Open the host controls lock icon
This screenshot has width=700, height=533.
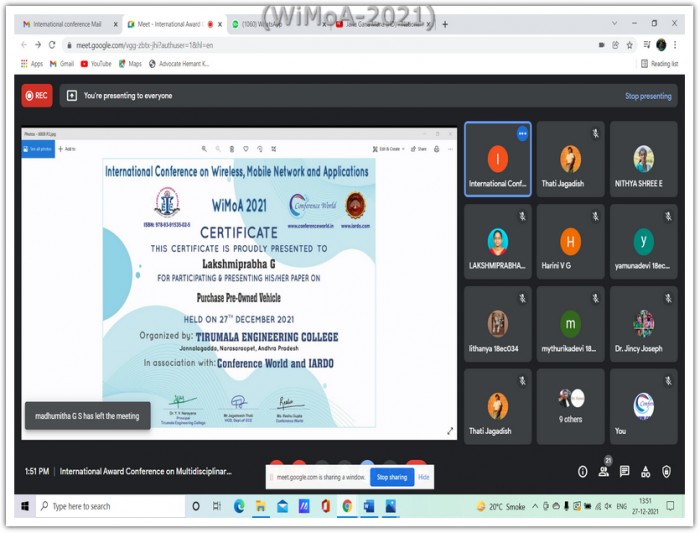[x=667, y=471]
